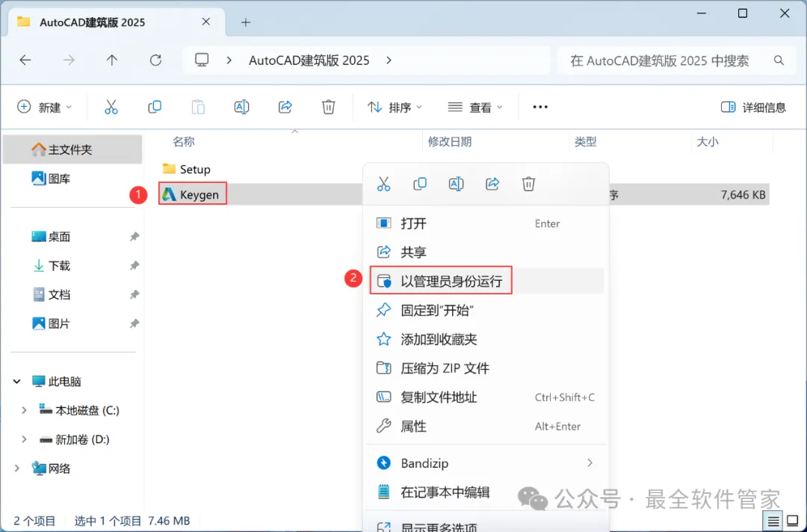
Task: Expand the Bandizip submenu arrow
Action: pos(590,463)
